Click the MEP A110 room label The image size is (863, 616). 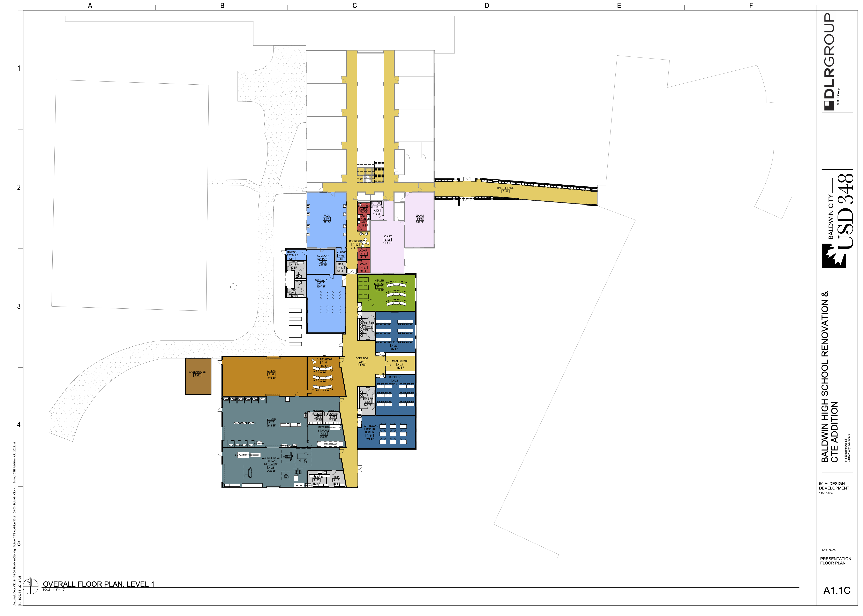pos(340,268)
